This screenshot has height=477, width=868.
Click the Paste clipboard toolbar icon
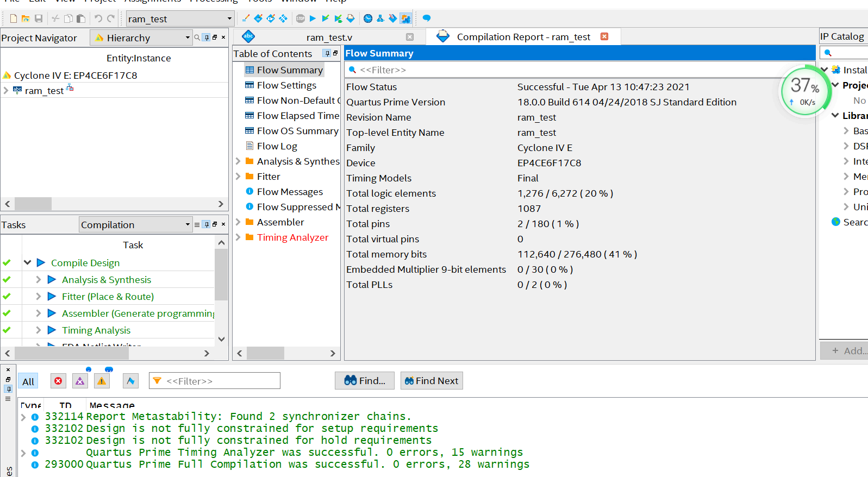point(81,18)
